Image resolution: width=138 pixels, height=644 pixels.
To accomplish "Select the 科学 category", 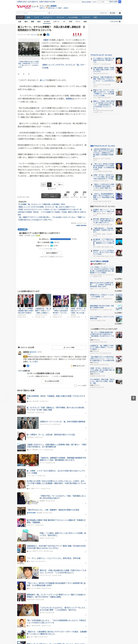I will point(71,21).
